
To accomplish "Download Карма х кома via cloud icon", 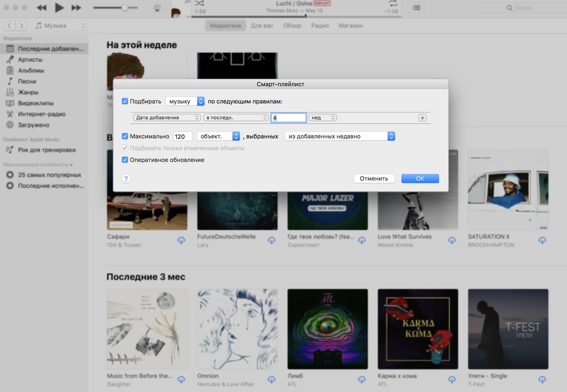I will pos(452,380).
